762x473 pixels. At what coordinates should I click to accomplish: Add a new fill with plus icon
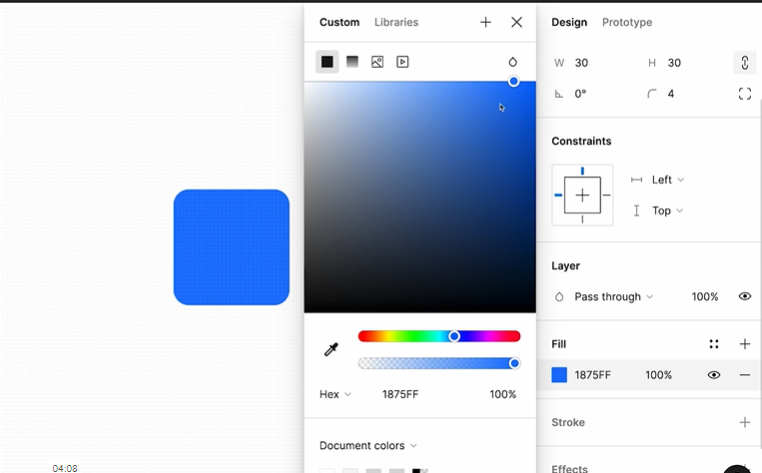[x=745, y=344]
